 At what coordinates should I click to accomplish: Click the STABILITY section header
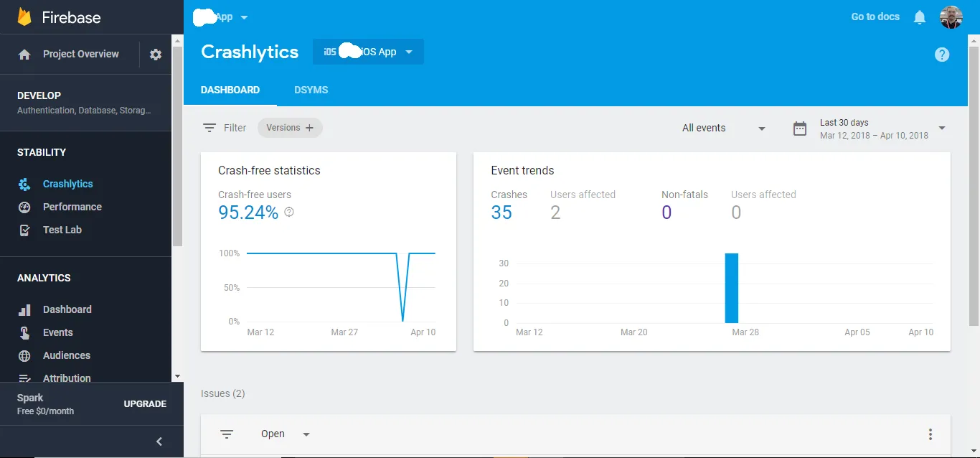coord(42,152)
